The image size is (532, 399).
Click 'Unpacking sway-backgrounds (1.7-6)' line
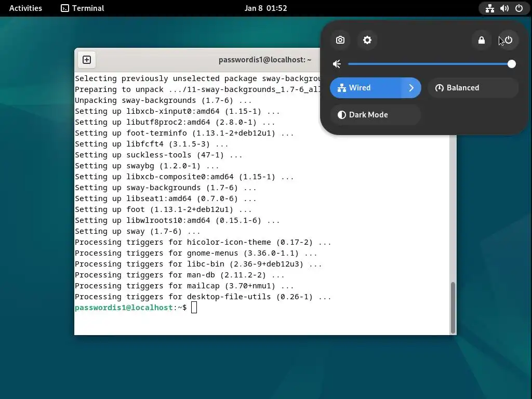(163, 100)
